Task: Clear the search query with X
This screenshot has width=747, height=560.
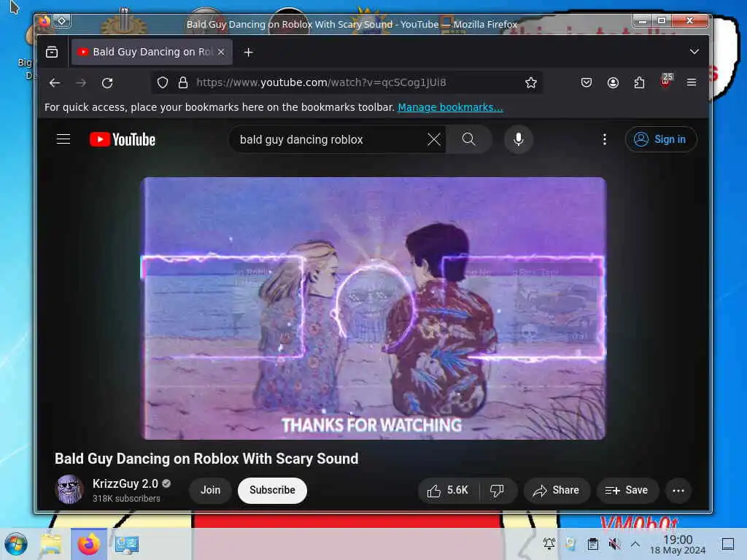Action: point(434,139)
